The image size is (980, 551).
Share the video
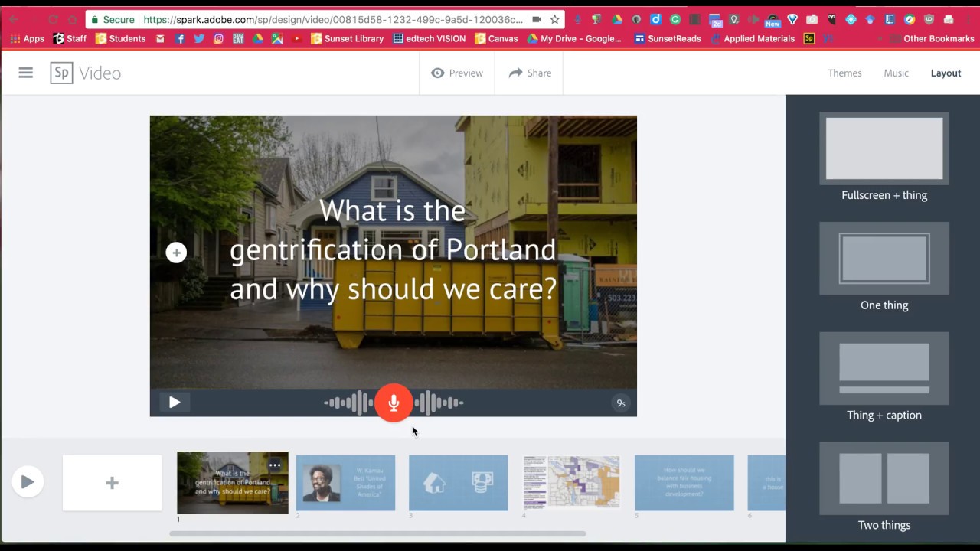tap(530, 73)
